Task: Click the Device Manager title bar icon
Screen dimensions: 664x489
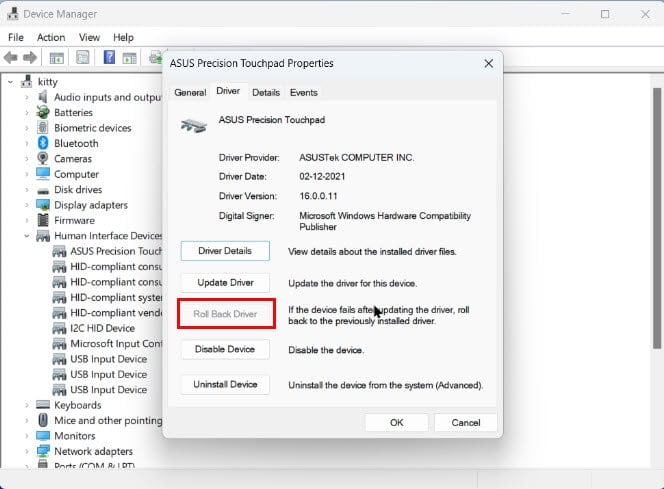Action: 13,14
